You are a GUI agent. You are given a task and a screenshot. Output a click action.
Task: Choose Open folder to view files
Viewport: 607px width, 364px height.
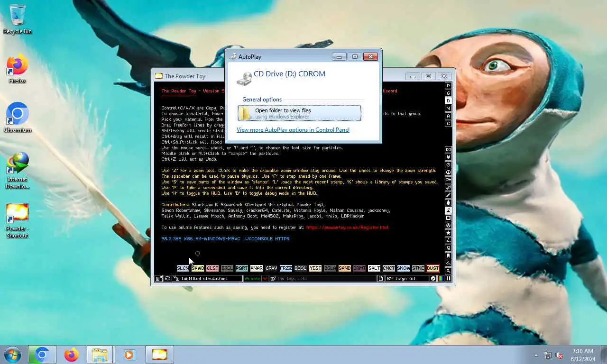tap(299, 113)
